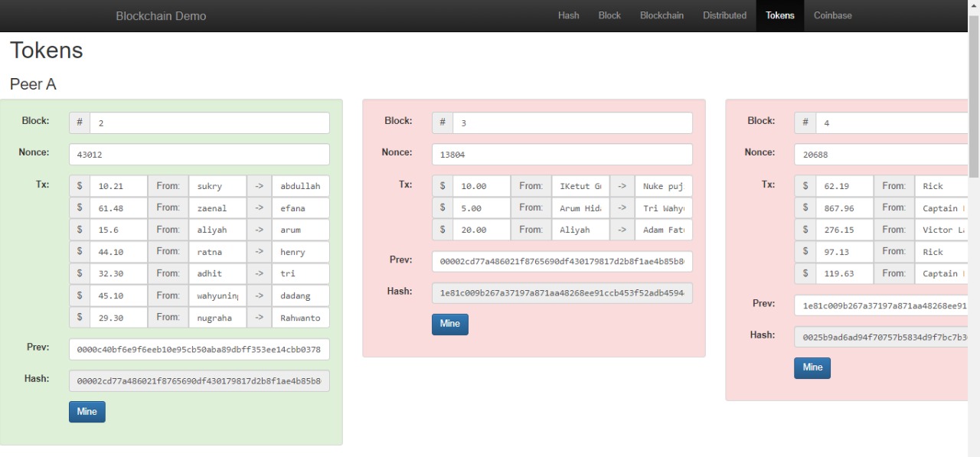Edit block number field showing 4

[892, 123]
